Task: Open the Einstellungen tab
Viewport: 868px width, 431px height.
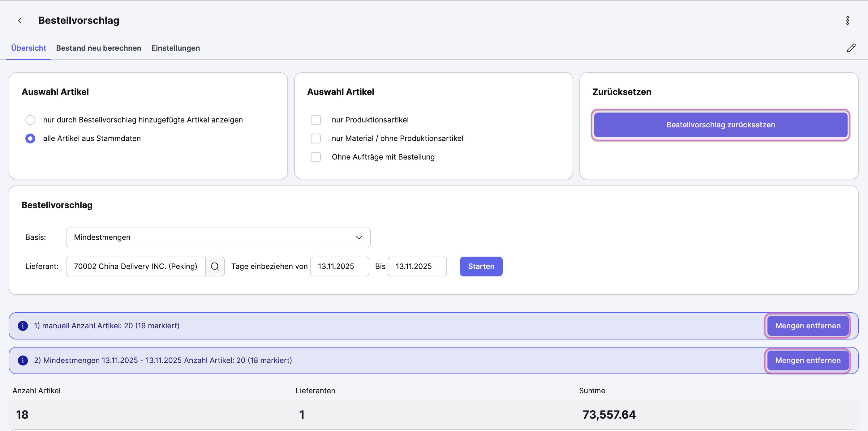Action: click(175, 48)
